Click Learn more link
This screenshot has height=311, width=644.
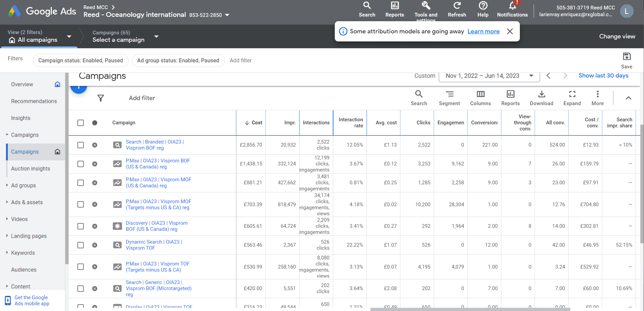coord(484,31)
